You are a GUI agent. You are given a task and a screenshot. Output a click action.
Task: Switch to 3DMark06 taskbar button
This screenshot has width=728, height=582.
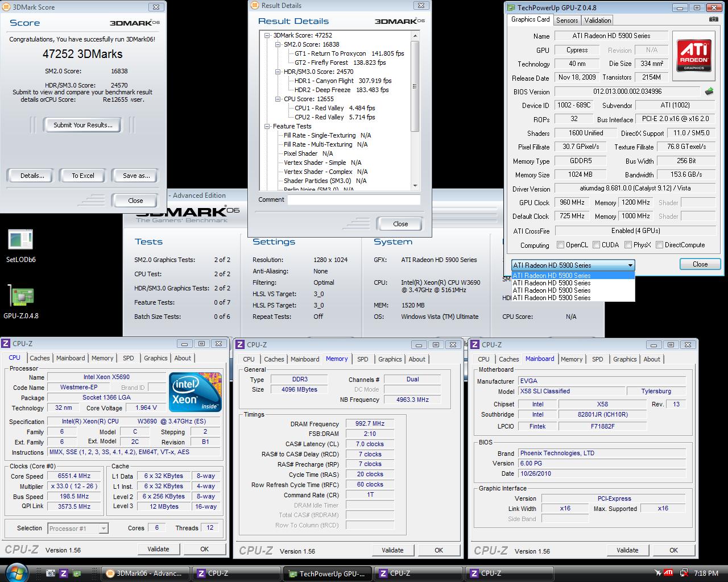144,573
